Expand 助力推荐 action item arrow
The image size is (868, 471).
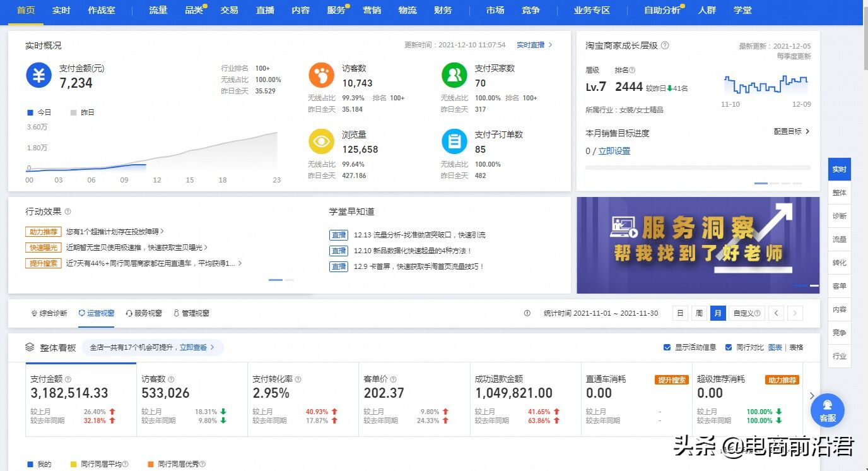162,232
